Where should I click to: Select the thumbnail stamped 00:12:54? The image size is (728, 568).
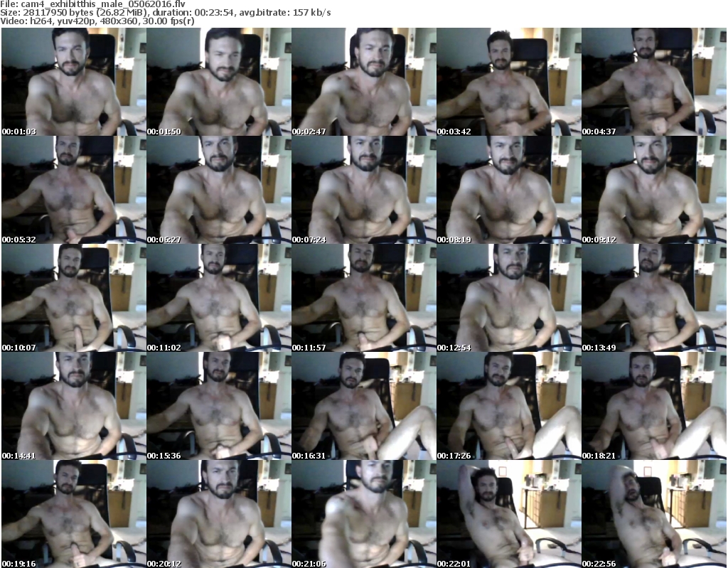click(508, 298)
